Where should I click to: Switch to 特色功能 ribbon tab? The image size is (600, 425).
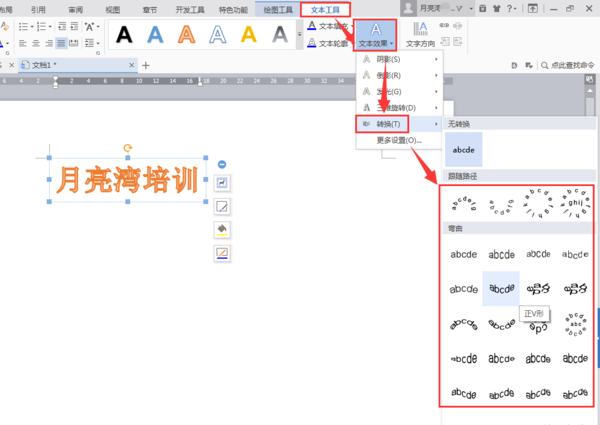233,9
